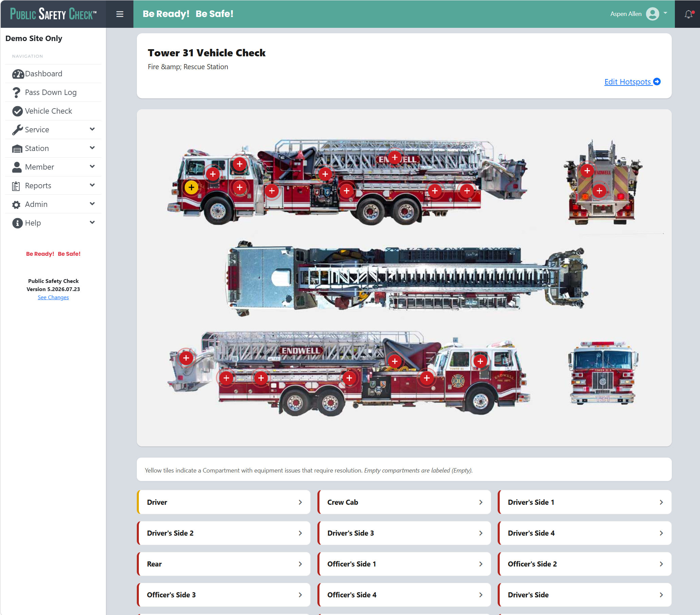Screen dimensions: 700x615
Task: Expand the Admin menu chevron
Action: click(92, 204)
